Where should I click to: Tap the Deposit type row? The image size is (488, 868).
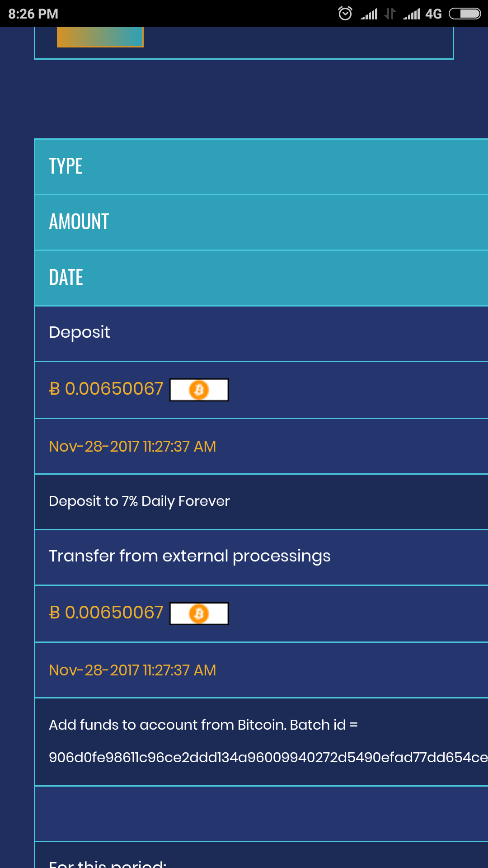(x=80, y=332)
